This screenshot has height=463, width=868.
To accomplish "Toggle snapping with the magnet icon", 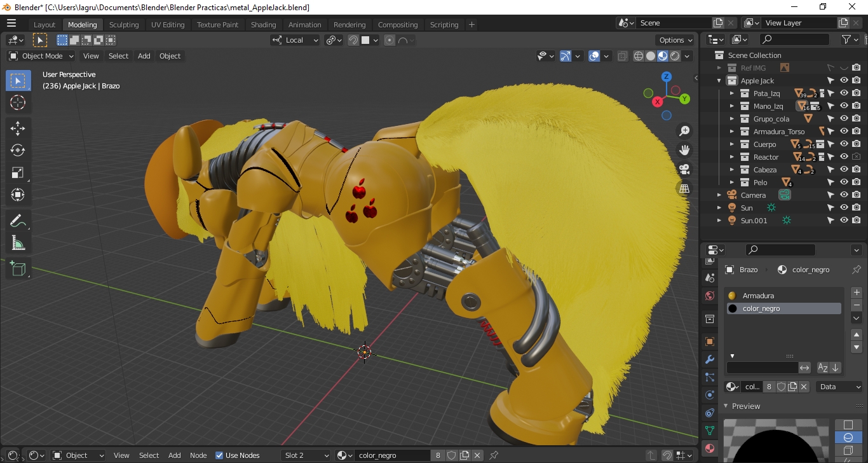I will click(x=353, y=40).
